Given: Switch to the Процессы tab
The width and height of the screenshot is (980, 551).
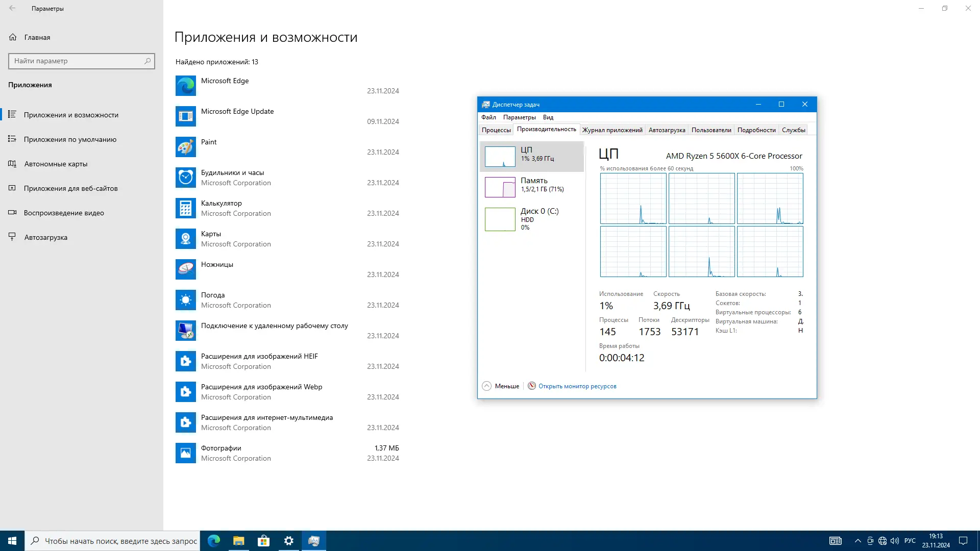Looking at the screenshot, I should (x=496, y=130).
